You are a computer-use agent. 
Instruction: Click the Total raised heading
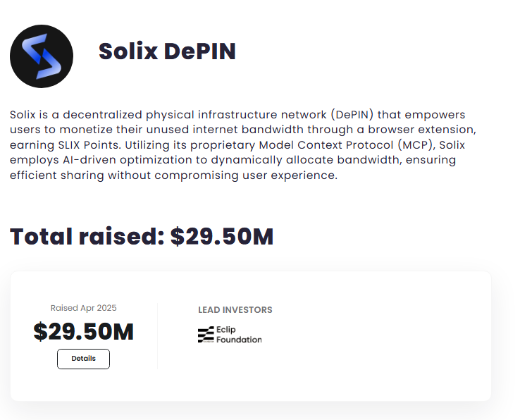142,237
